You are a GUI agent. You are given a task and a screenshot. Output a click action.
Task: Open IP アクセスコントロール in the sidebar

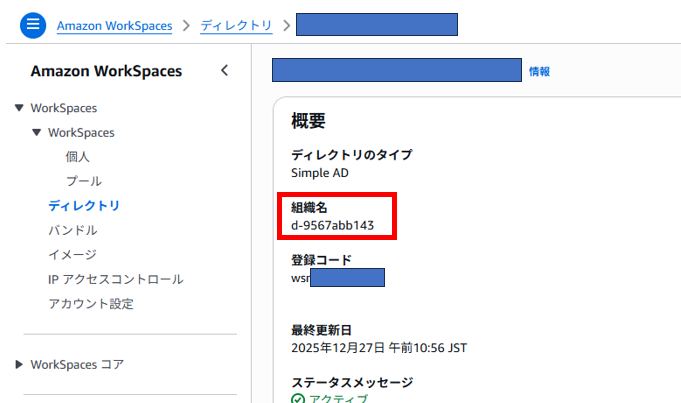[x=116, y=279]
